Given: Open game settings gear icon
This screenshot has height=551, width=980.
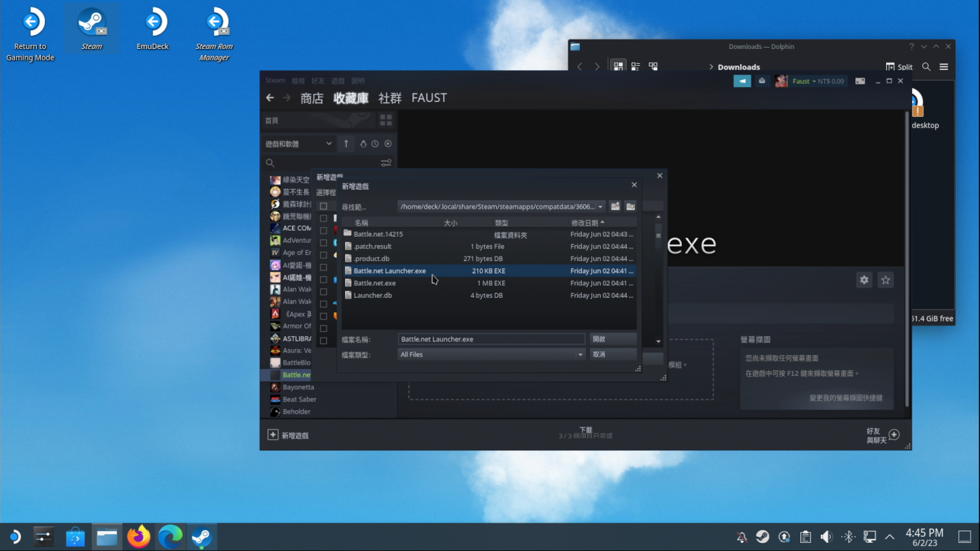Looking at the screenshot, I should coord(864,280).
